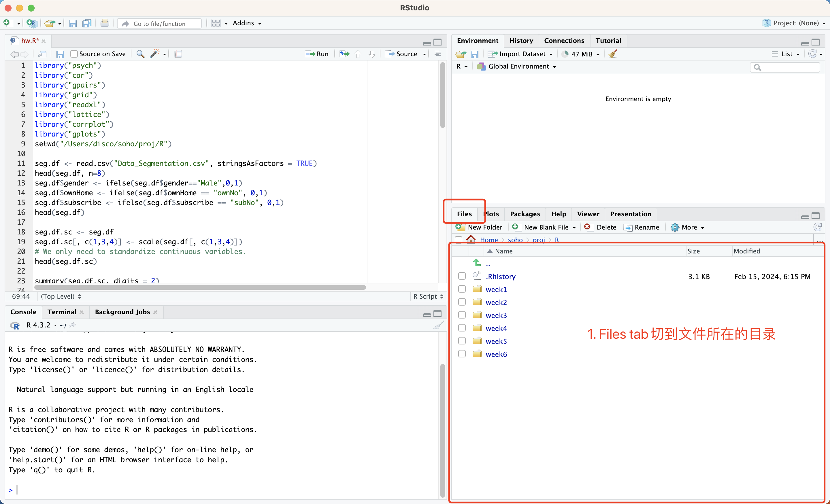The image size is (830, 504).
Task: Switch to the Packages tab
Action: [x=525, y=214]
